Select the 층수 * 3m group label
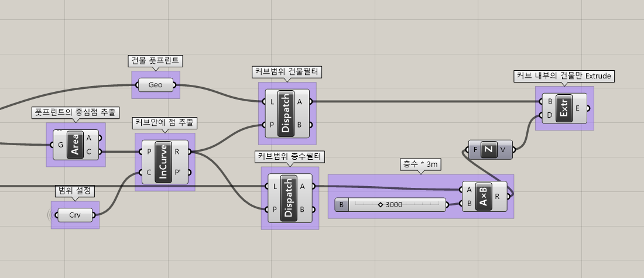 [x=420, y=164]
